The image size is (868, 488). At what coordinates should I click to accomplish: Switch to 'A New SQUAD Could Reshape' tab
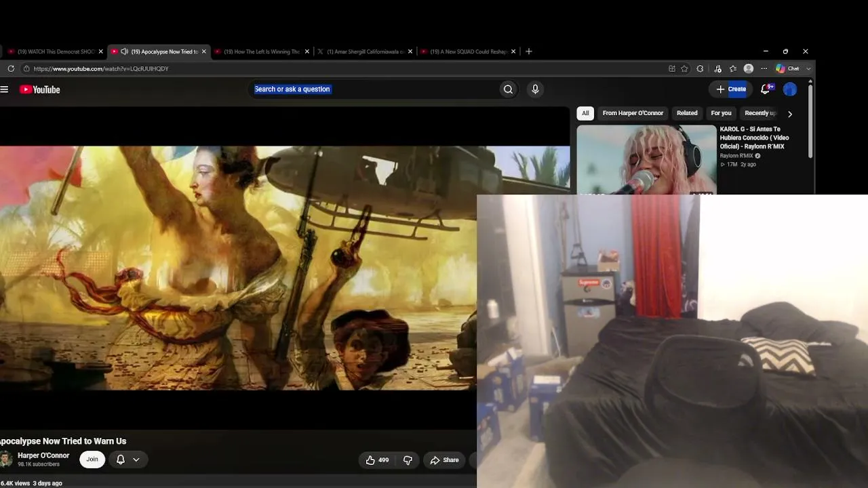click(x=467, y=52)
